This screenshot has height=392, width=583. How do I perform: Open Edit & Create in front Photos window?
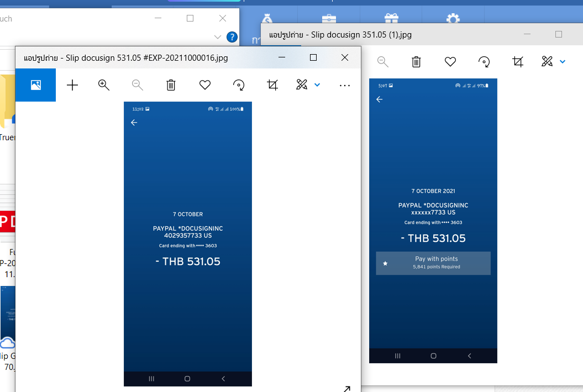302,84
